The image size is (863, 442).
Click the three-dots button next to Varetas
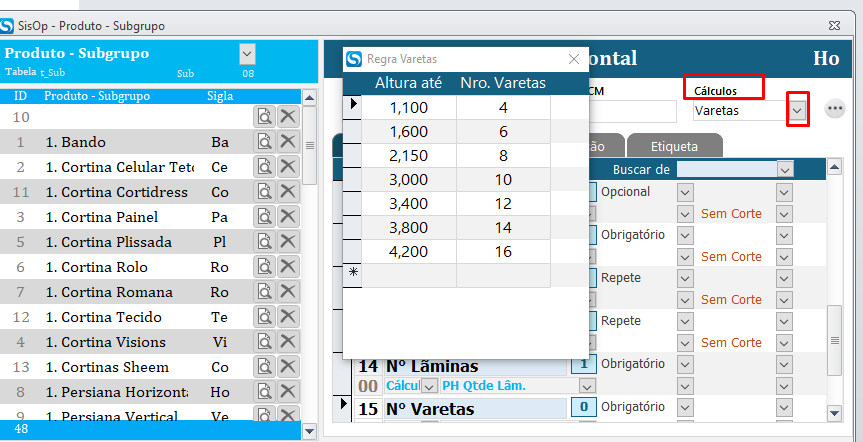(x=835, y=110)
